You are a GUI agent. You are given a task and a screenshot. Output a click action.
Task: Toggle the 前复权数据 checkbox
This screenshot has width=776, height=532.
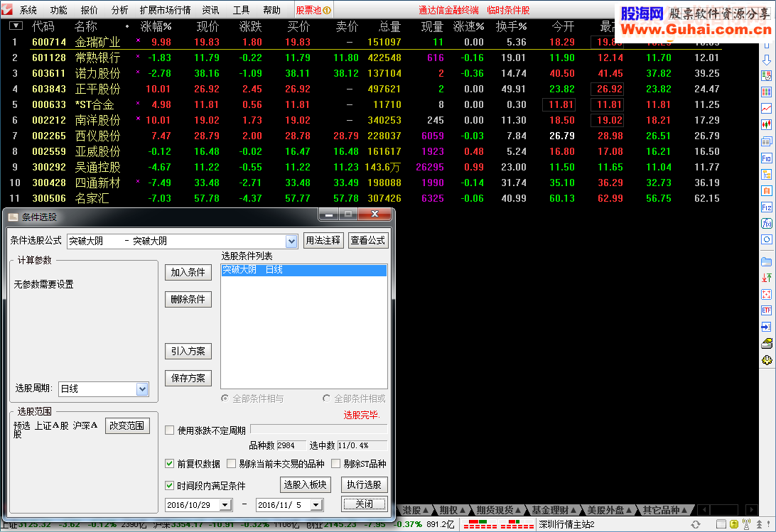point(170,464)
